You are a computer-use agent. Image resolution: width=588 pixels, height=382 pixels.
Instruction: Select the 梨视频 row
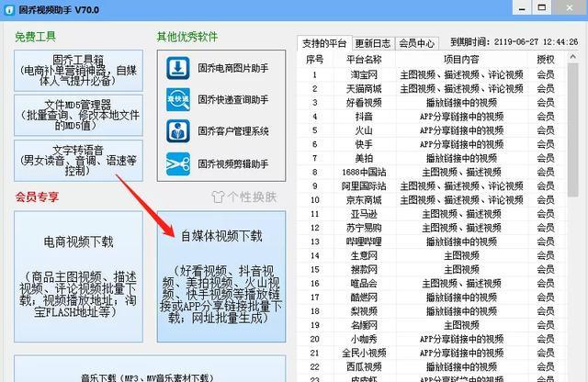coord(431,310)
